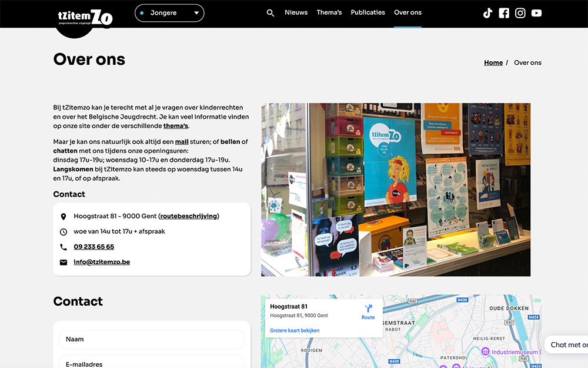This screenshot has width=588, height=368.
Task: Select the Over ons navigation item
Action: (x=407, y=12)
